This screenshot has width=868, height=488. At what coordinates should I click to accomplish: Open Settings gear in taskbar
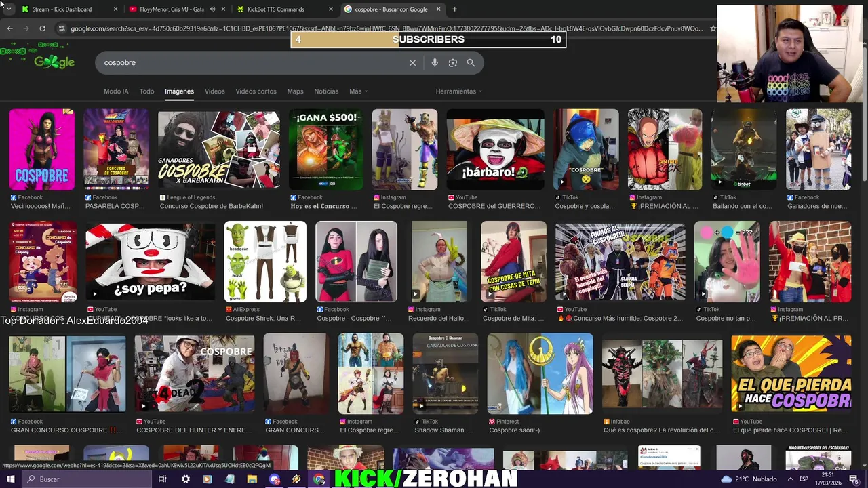[x=185, y=479]
